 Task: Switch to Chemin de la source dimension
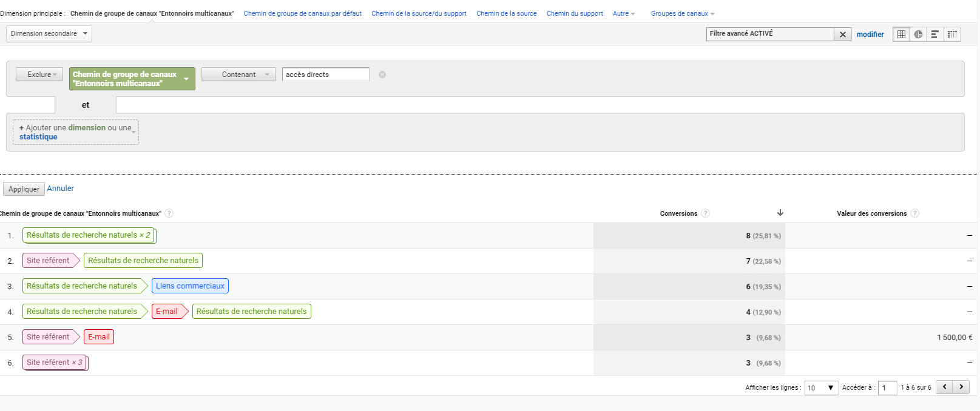click(506, 13)
